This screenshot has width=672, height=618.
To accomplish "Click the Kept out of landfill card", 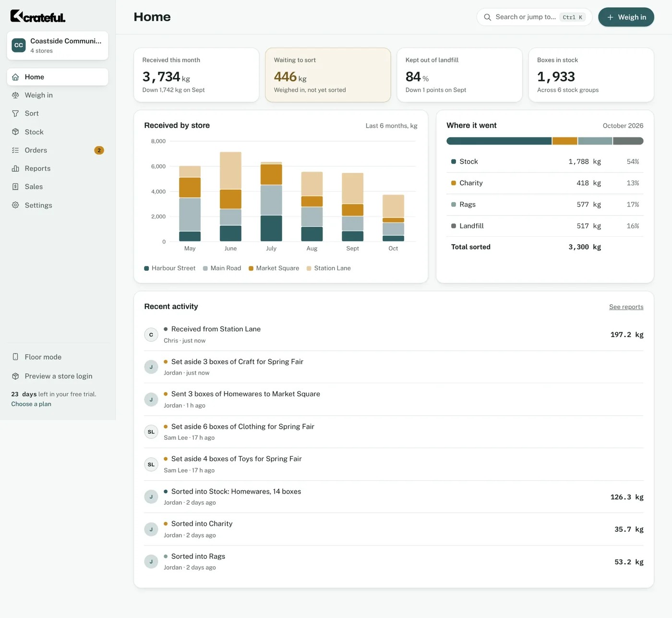I will (459, 75).
